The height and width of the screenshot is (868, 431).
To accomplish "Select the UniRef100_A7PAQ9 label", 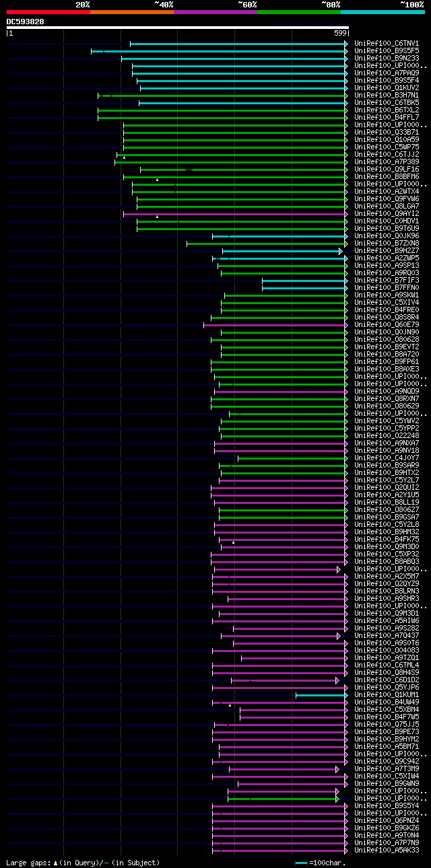I will [387, 73].
